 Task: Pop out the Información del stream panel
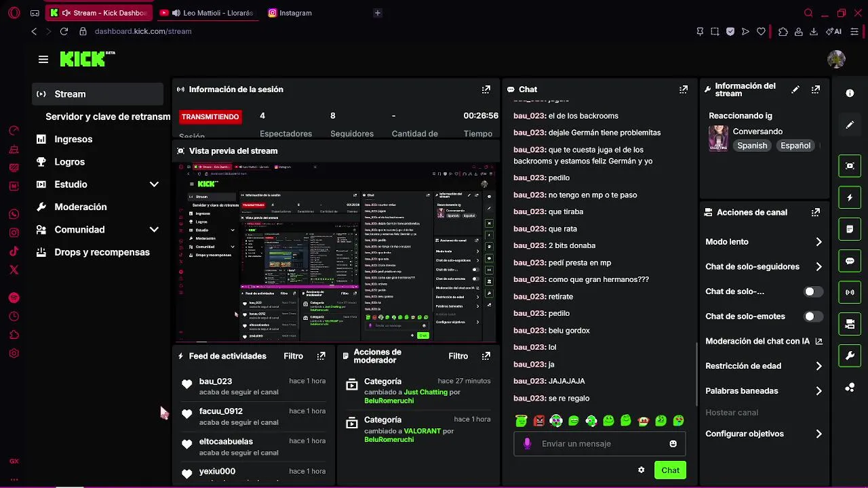815,89
